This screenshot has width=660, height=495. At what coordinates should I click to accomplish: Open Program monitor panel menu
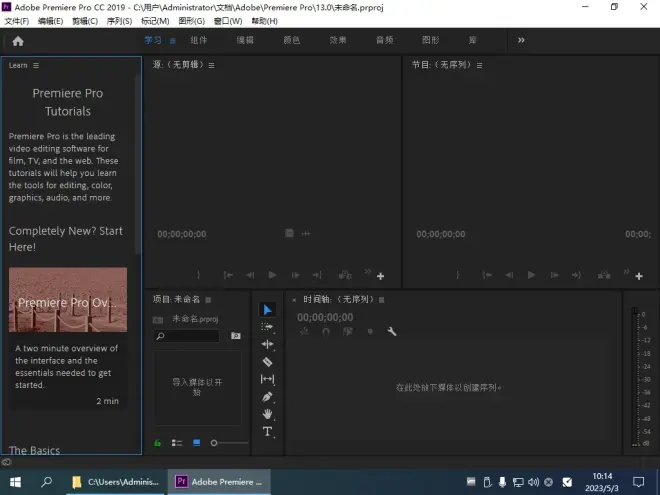click(479, 65)
